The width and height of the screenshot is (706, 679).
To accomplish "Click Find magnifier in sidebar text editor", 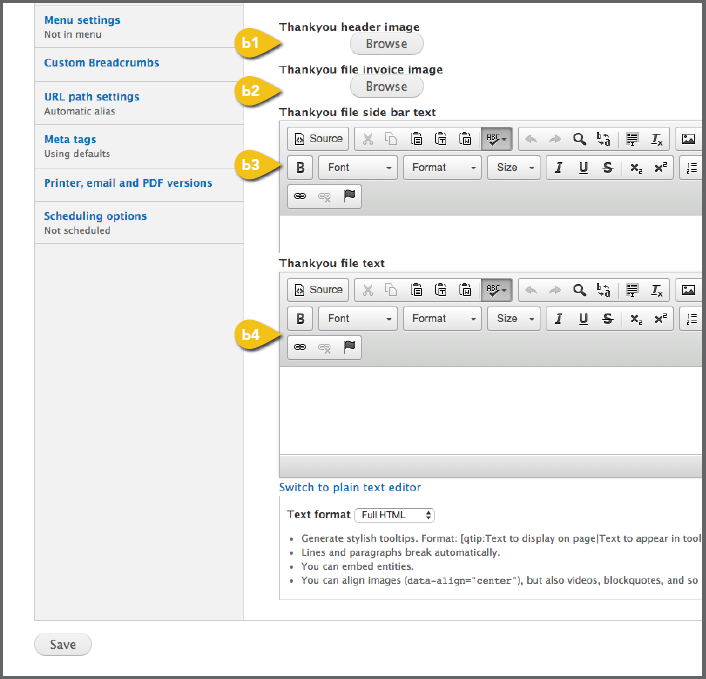I will coord(579,139).
